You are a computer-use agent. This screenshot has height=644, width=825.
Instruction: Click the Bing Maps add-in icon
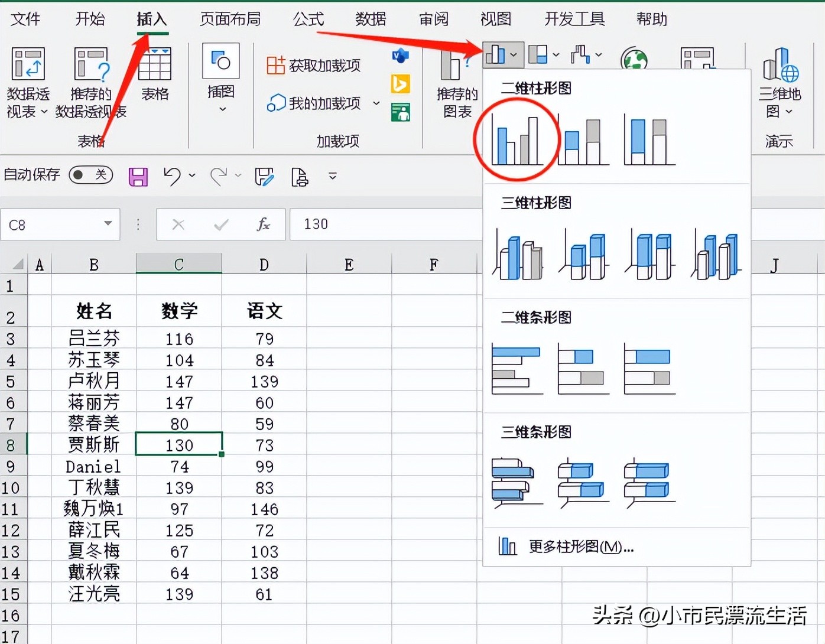click(400, 84)
